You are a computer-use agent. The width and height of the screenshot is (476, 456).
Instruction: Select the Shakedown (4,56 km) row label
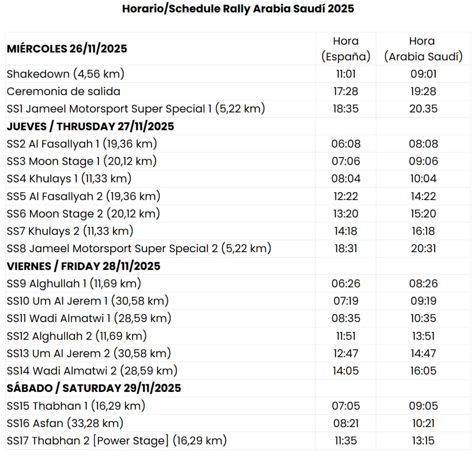66,74
